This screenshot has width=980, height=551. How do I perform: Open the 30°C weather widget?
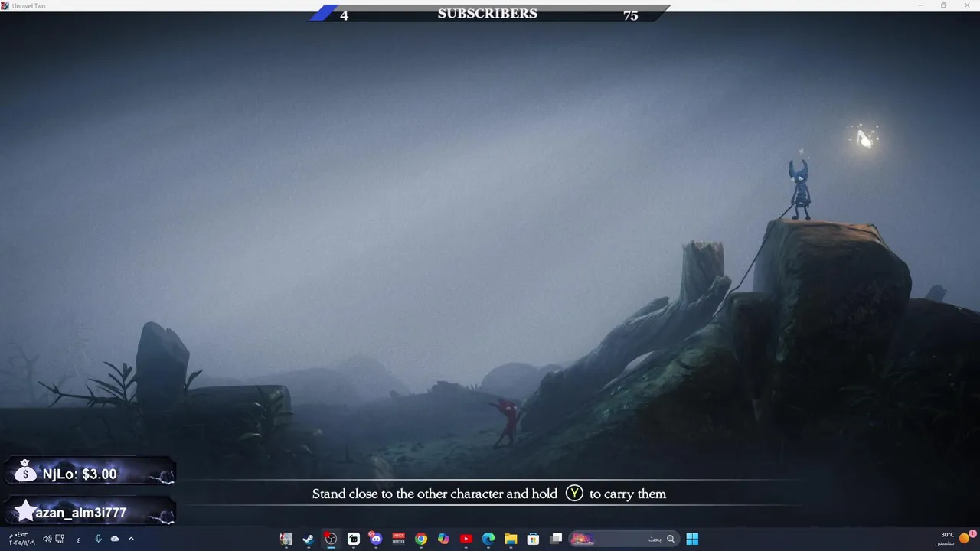[x=955, y=539]
